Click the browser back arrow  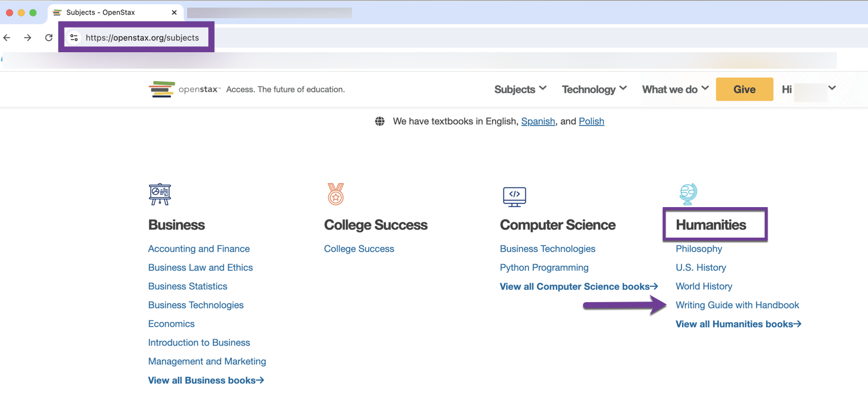coord(7,38)
